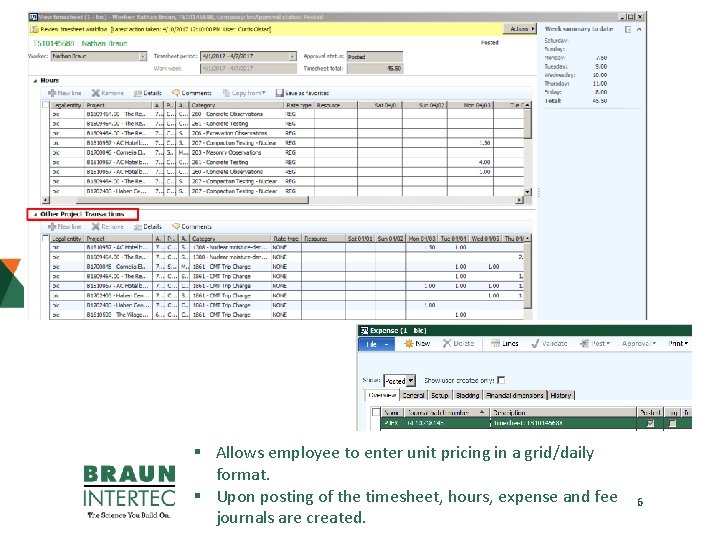Click the Resource header in Other Transactions grid
The width and height of the screenshot is (720, 540).
tap(324, 239)
